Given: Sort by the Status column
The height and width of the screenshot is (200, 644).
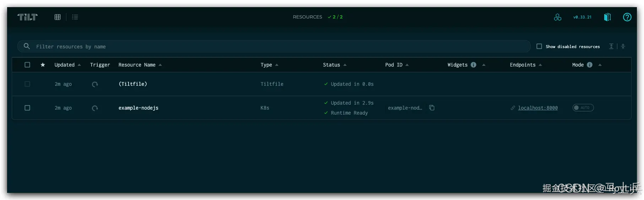Looking at the screenshot, I should click(x=335, y=65).
